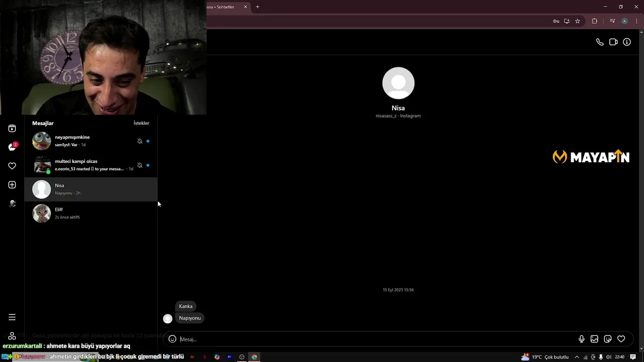Image resolution: width=644 pixels, height=362 pixels.
Task: Open the browser Extensions puzzle icon
Action: tap(595, 21)
